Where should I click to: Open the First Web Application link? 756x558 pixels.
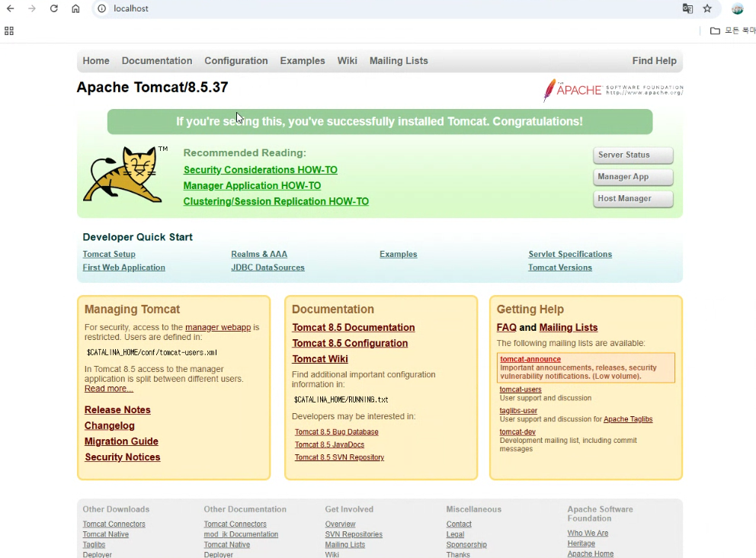pos(124,268)
